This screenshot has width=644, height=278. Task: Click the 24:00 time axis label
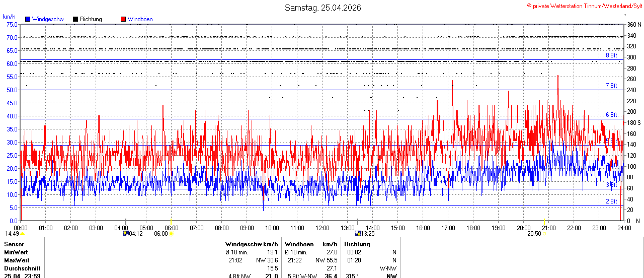point(624,228)
